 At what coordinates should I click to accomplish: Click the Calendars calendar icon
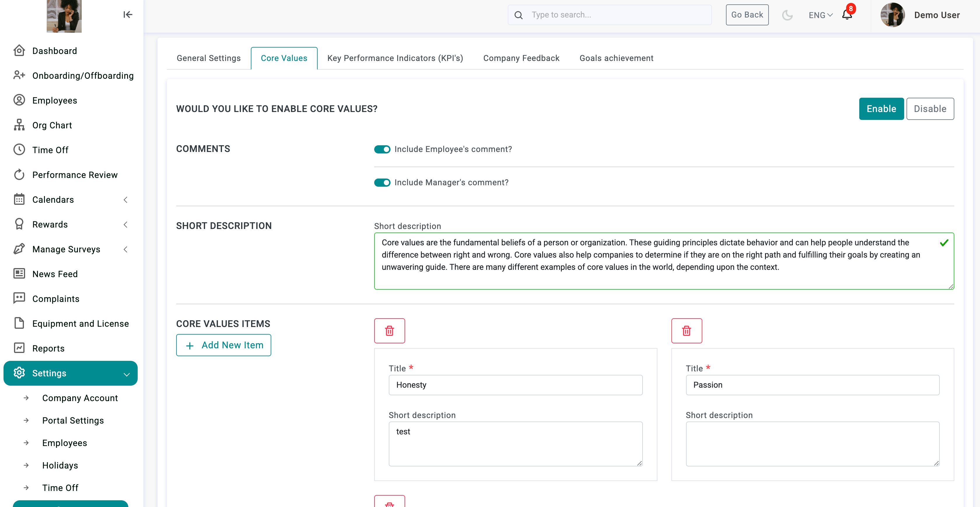19,199
